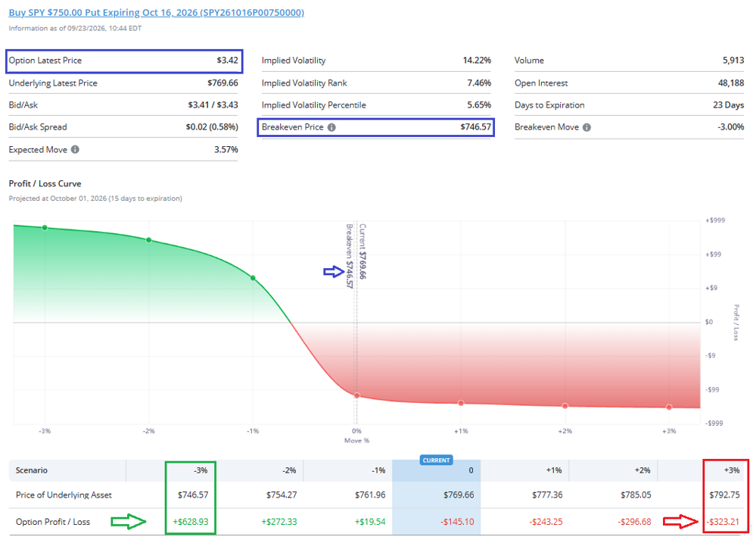Open the Buy SPY $750.00 Put title link

click(x=156, y=13)
